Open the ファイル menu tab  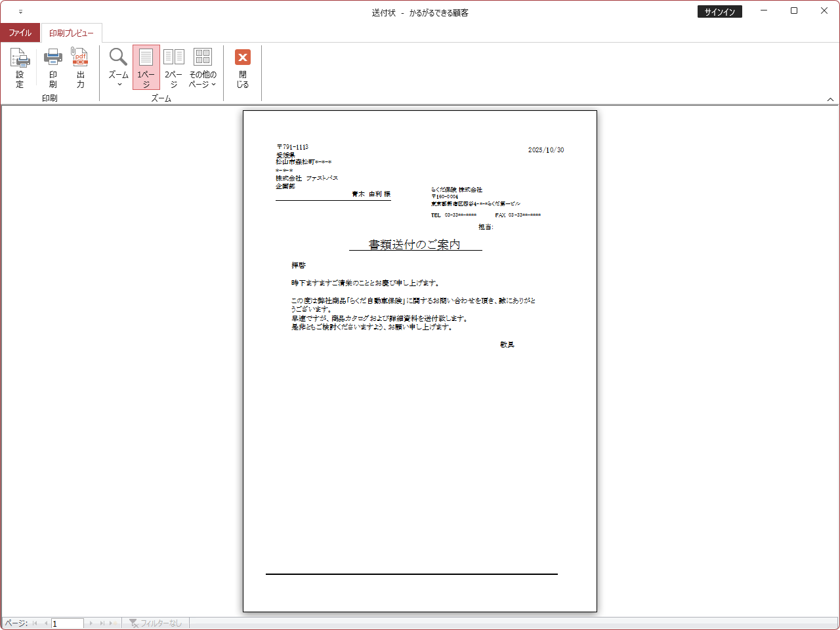point(20,33)
